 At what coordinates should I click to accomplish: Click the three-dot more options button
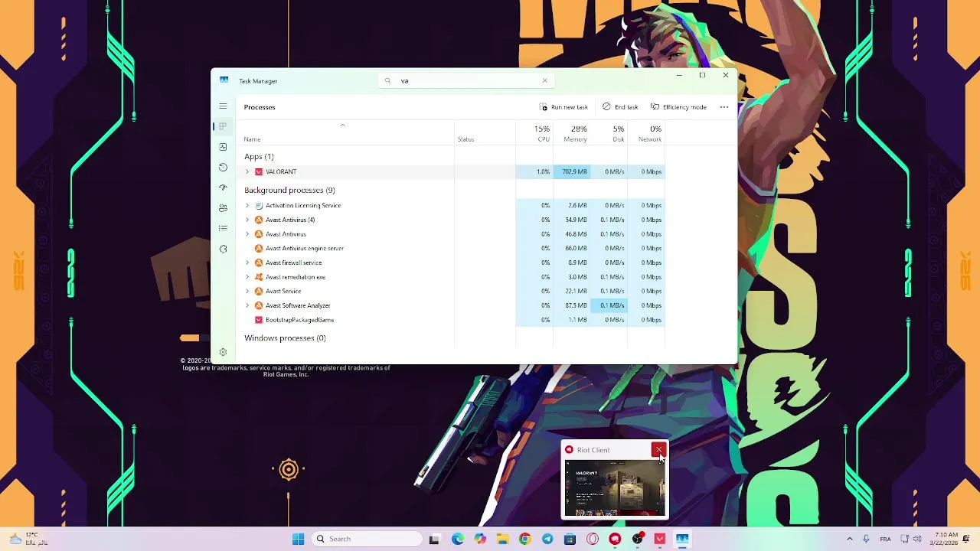(724, 107)
